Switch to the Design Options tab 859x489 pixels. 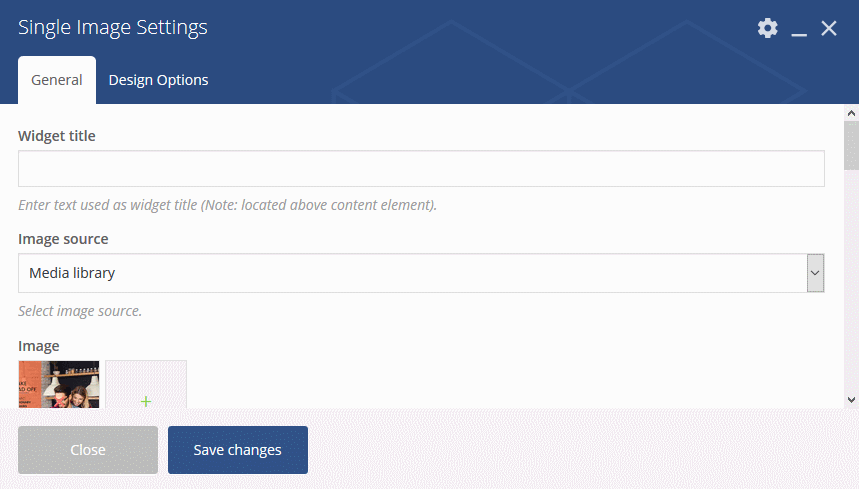click(x=158, y=80)
